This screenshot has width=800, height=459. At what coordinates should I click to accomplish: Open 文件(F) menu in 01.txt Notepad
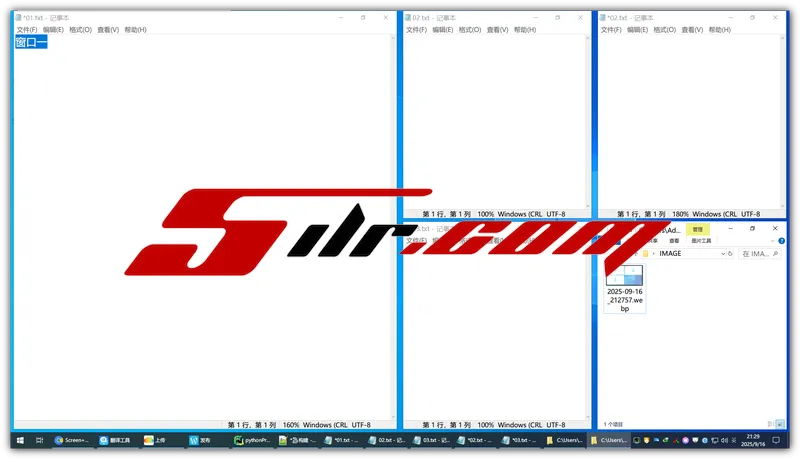27,30
